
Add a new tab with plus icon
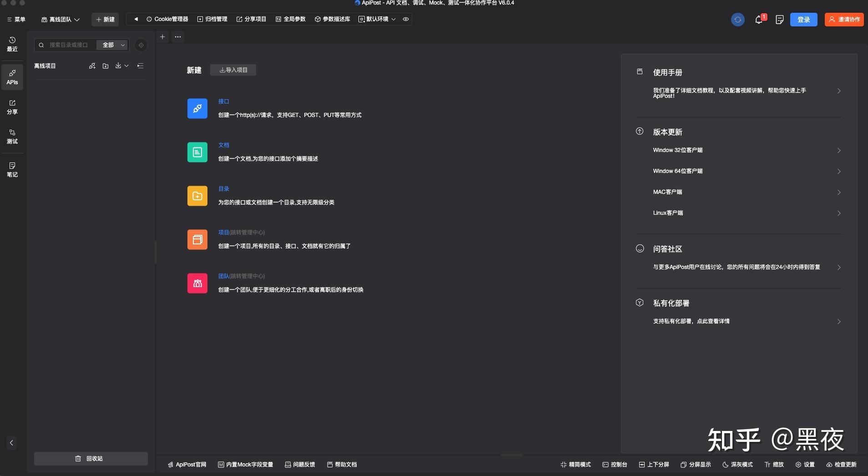[162, 37]
